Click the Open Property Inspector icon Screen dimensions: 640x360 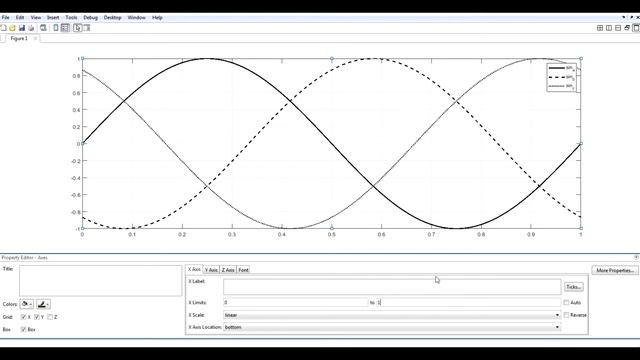coord(87,28)
